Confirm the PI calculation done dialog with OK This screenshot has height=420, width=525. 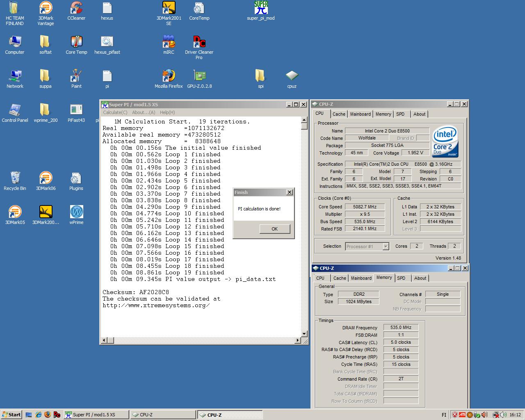tap(275, 229)
